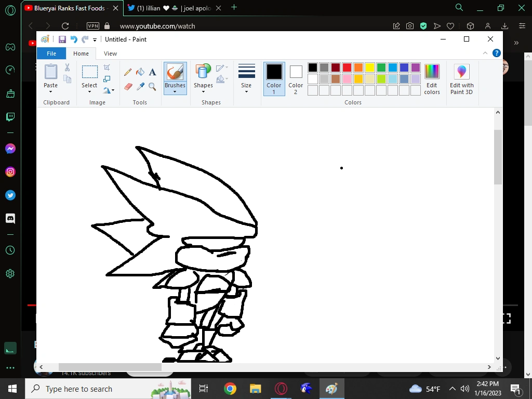
Task: Select the Pencil tool
Action: click(x=128, y=72)
